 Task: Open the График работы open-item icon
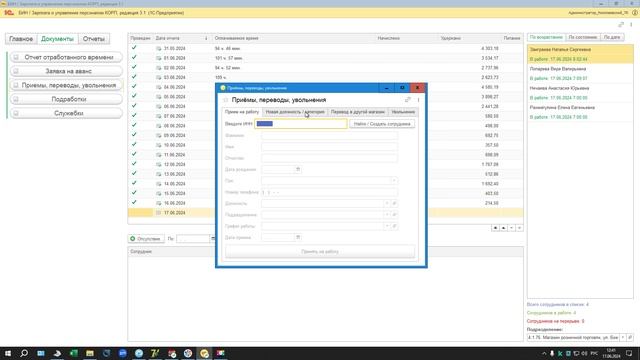(x=394, y=226)
